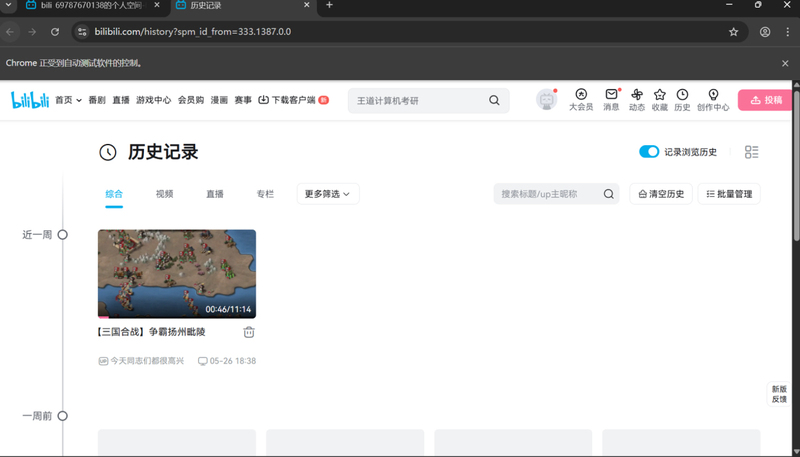The height and width of the screenshot is (457, 800).
Task: Click the 下载客户端 link
Action: pos(293,100)
